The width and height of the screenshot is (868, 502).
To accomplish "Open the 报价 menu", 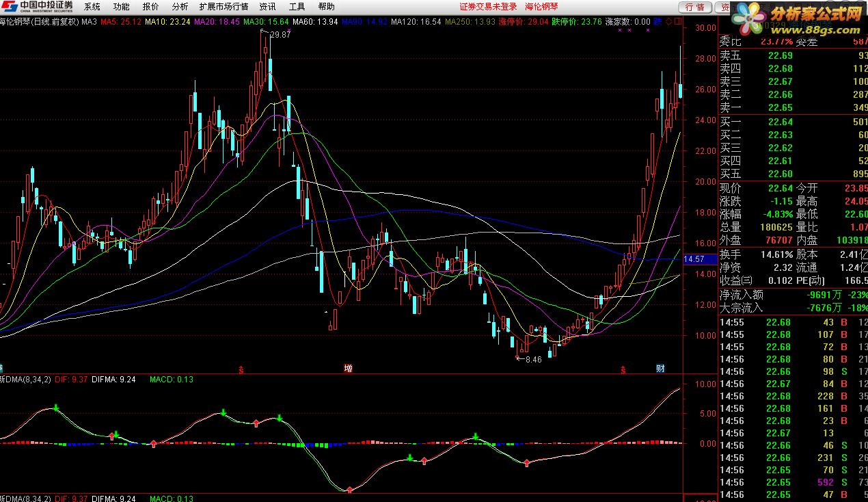I will [150, 7].
